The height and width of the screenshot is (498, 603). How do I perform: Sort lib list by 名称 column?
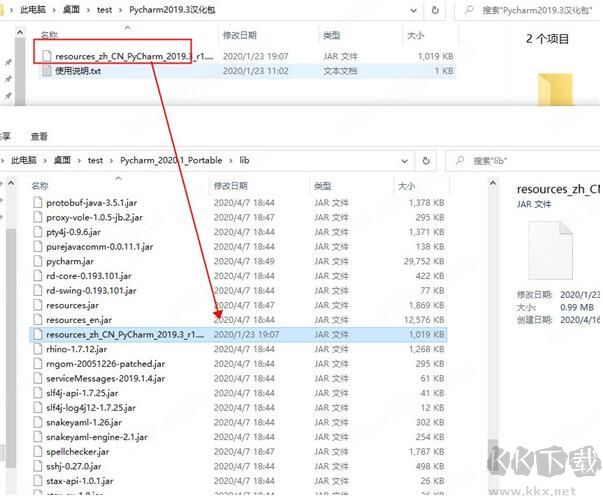click(x=40, y=186)
